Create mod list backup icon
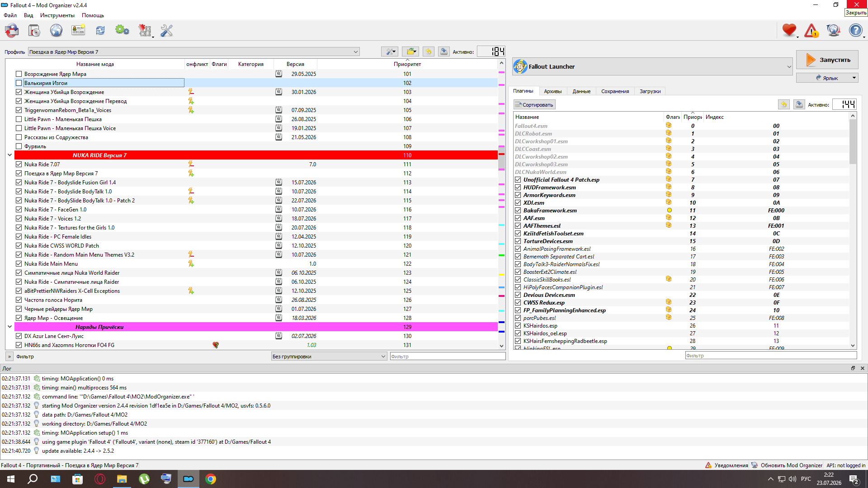This screenshot has height=488, width=868. click(x=444, y=52)
